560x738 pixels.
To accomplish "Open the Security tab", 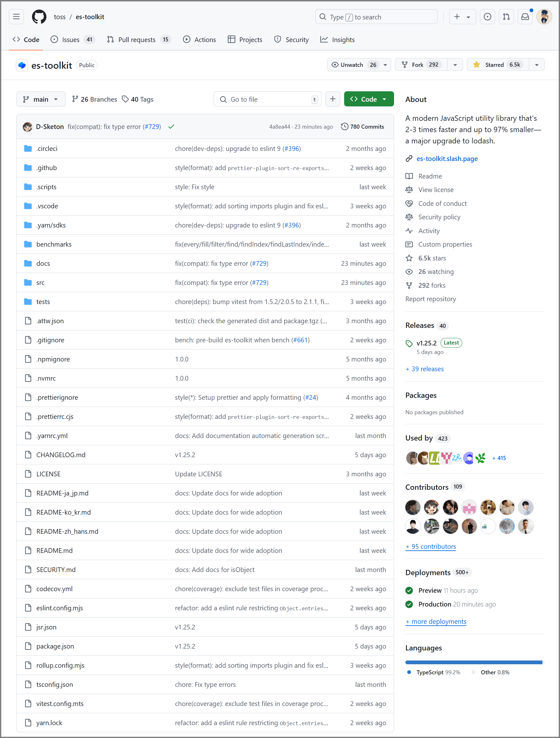I will pyautogui.click(x=291, y=40).
